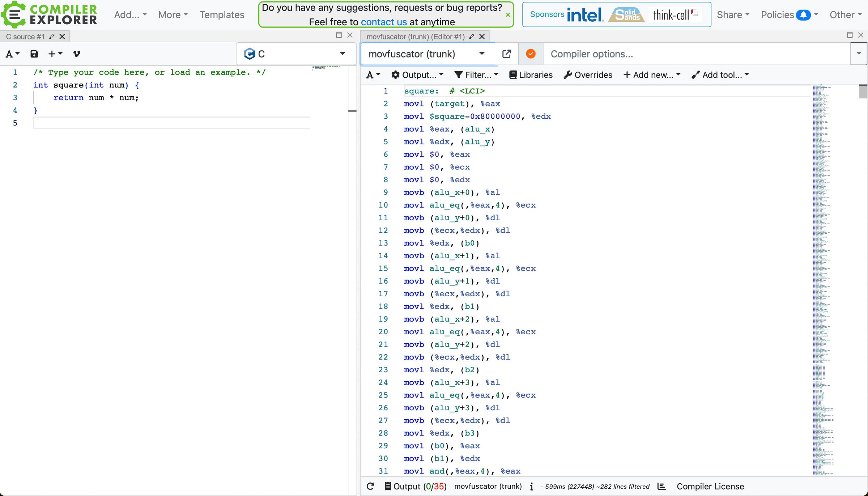Open compiler in new popout window icon

[507, 54]
